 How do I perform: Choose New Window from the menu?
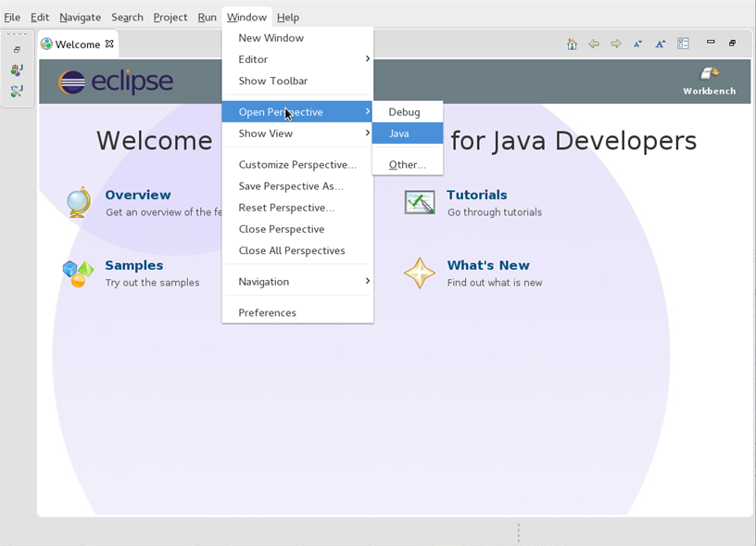pyautogui.click(x=297, y=38)
